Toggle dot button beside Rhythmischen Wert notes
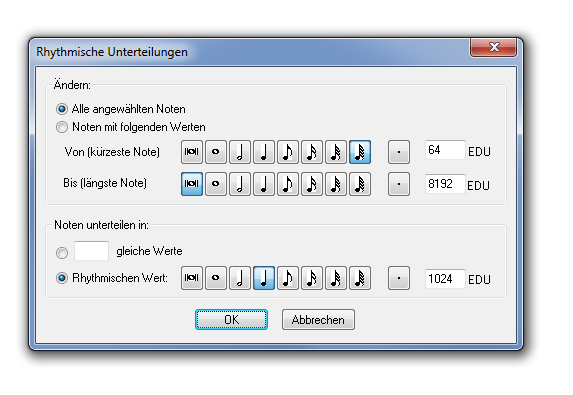Screen dimensions: 573x395 399,278
